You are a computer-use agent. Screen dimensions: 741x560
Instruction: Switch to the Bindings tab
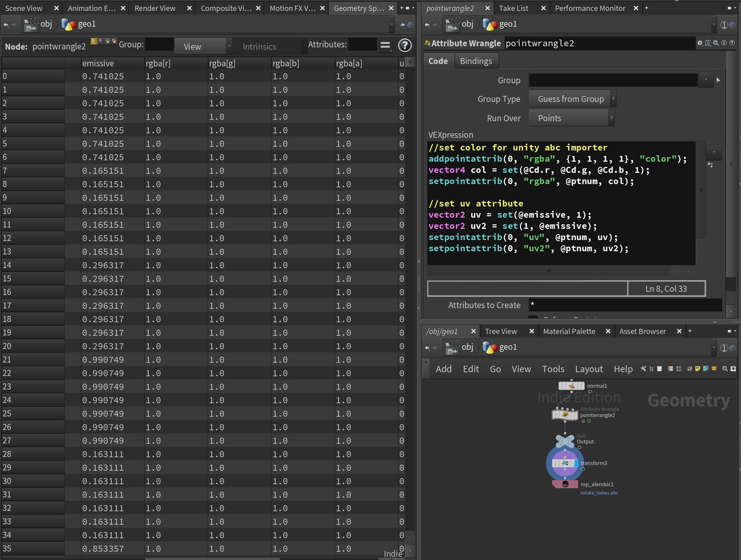476,61
